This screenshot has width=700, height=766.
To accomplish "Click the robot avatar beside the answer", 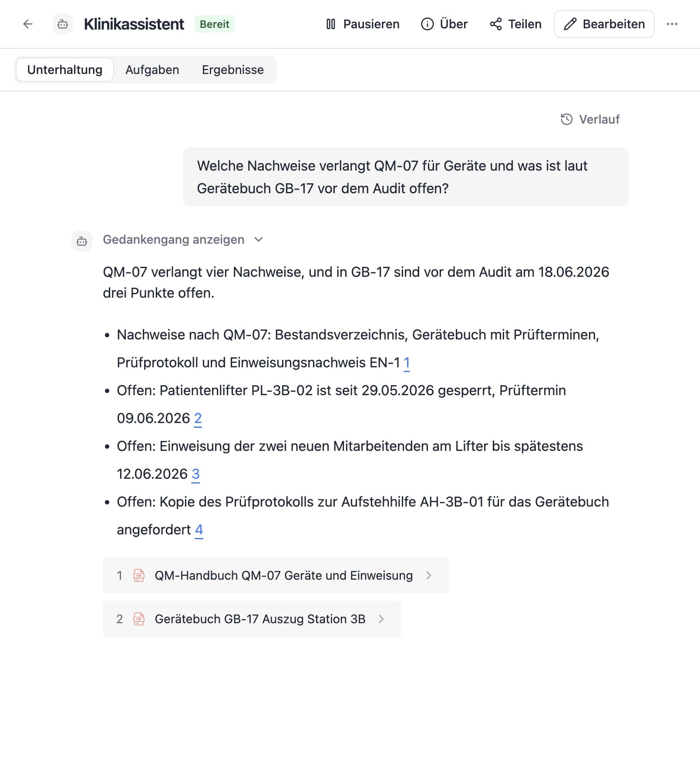I will coord(82,241).
